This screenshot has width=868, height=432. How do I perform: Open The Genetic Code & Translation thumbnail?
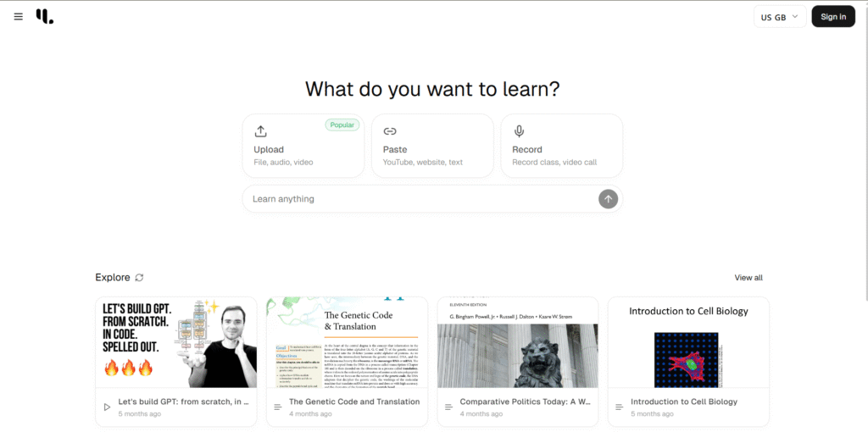tap(347, 342)
